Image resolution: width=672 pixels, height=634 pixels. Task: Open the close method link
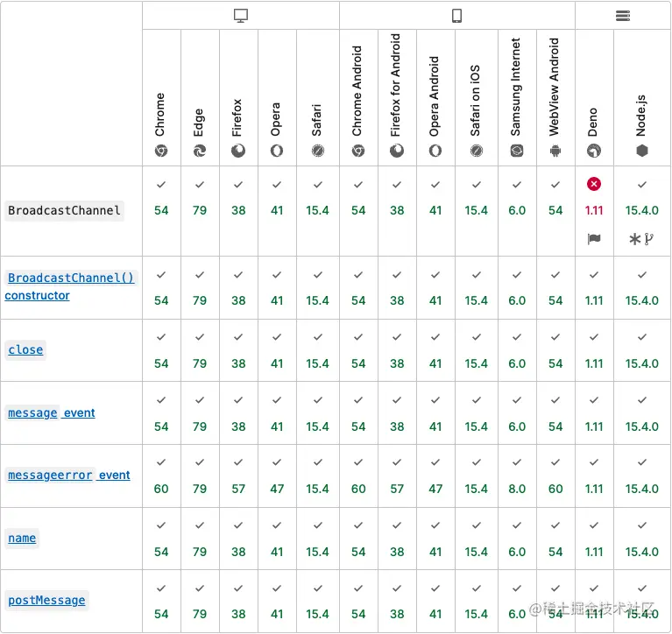tap(25, 349)
